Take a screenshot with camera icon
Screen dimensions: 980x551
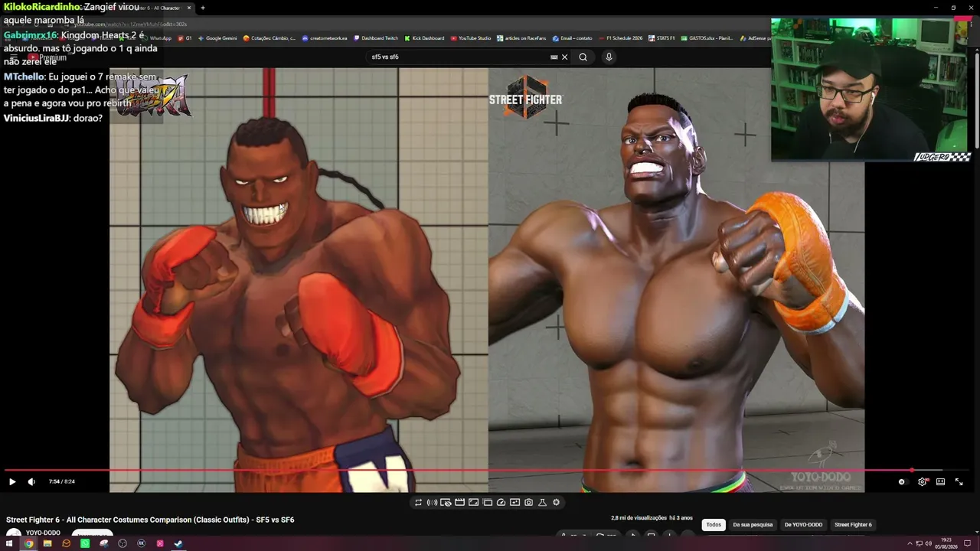(x=528, y=502)
